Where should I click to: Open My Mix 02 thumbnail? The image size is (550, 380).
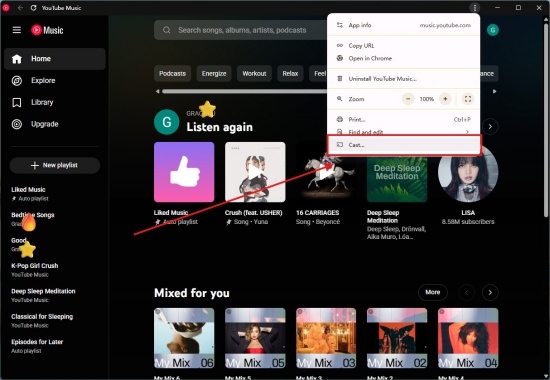click(x=397, y=338)
